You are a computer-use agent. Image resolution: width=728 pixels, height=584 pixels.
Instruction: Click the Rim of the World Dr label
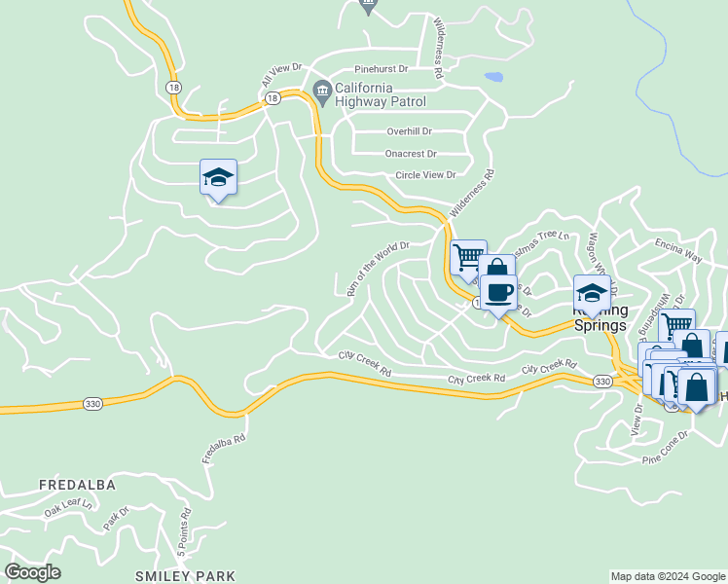tap(379, 269)
